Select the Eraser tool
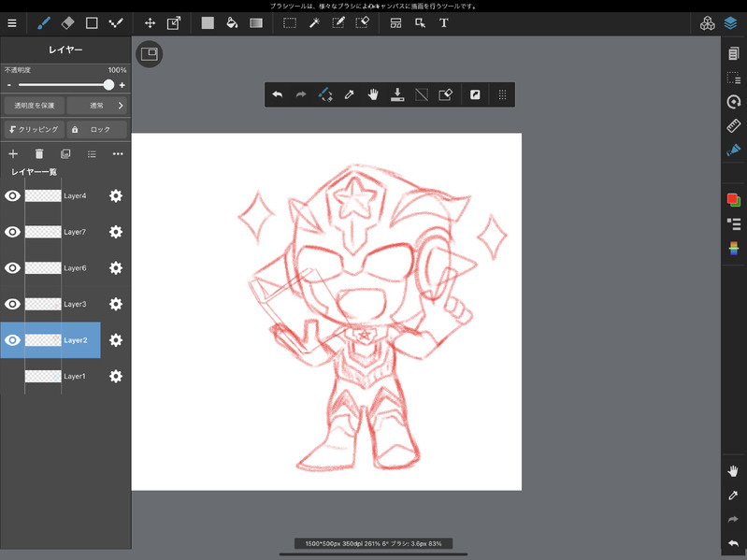Viewport: 747px width, 560px height. [x=67, y=23]
